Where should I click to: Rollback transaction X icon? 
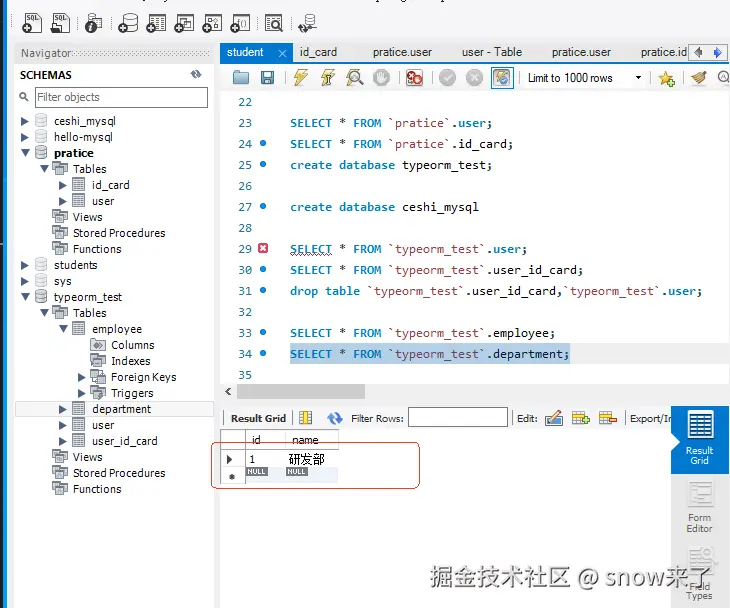pos(474,77)
